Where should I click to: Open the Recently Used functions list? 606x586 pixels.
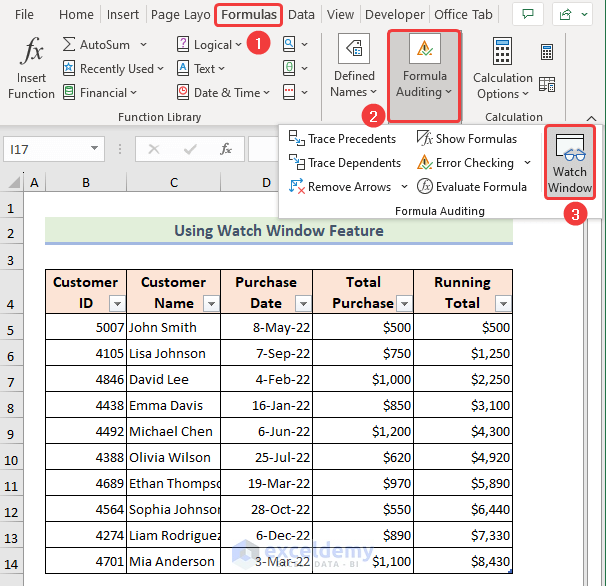[x=116, y=69]
